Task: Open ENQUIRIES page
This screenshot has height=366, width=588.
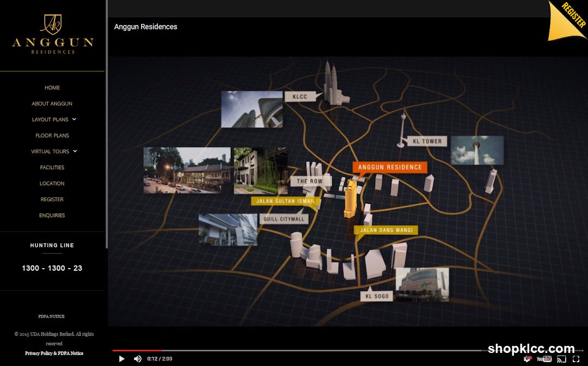Action: pos(52,215)
